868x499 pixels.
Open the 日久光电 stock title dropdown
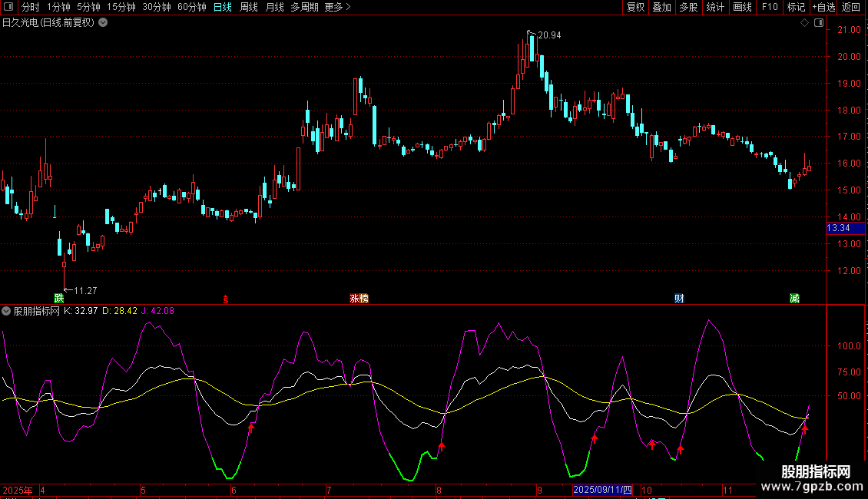click(104, 22)
